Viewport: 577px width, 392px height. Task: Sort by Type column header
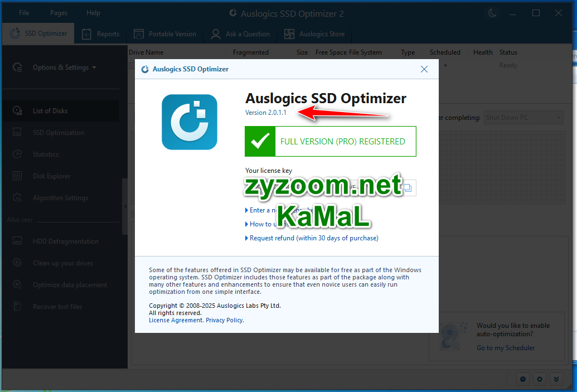tap(408, 52)
